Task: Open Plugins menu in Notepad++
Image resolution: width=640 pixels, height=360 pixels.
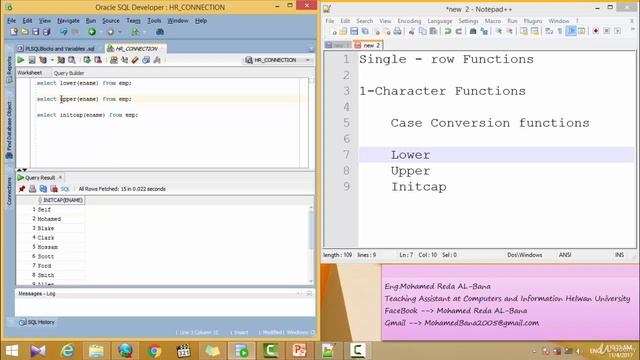Action: [533, 21]
